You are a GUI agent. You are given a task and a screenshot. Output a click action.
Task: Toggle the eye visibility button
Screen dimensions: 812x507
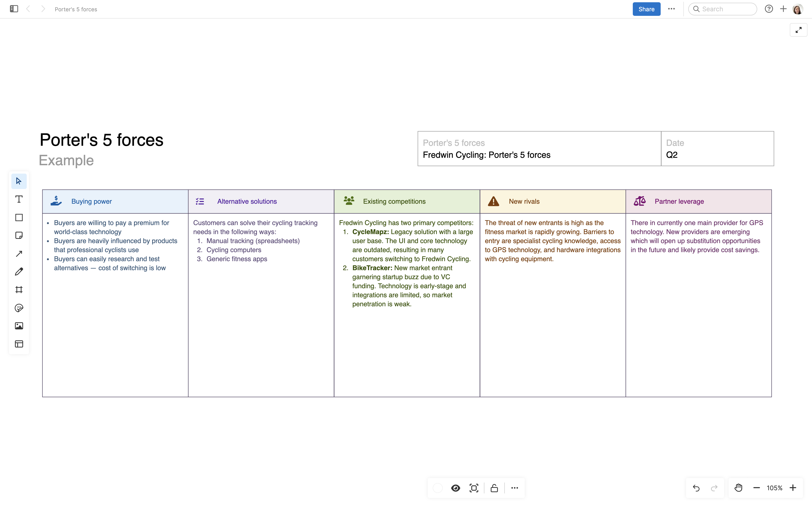[x=455, y=488]
